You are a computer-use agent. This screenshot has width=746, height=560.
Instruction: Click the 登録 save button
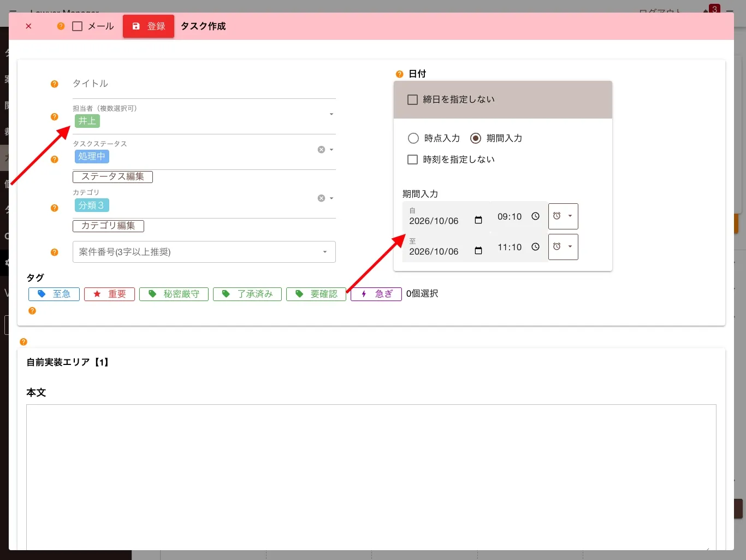[x=149, y=26]
